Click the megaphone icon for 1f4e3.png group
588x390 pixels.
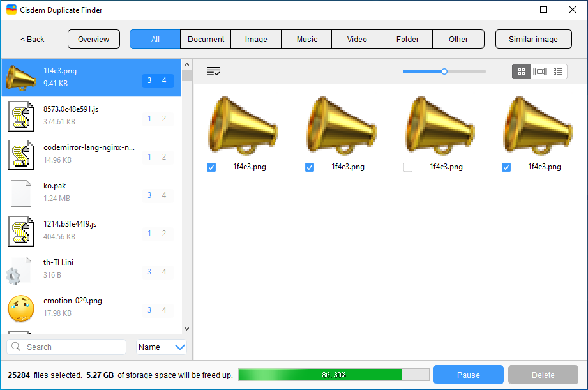[x=21, y=78]
